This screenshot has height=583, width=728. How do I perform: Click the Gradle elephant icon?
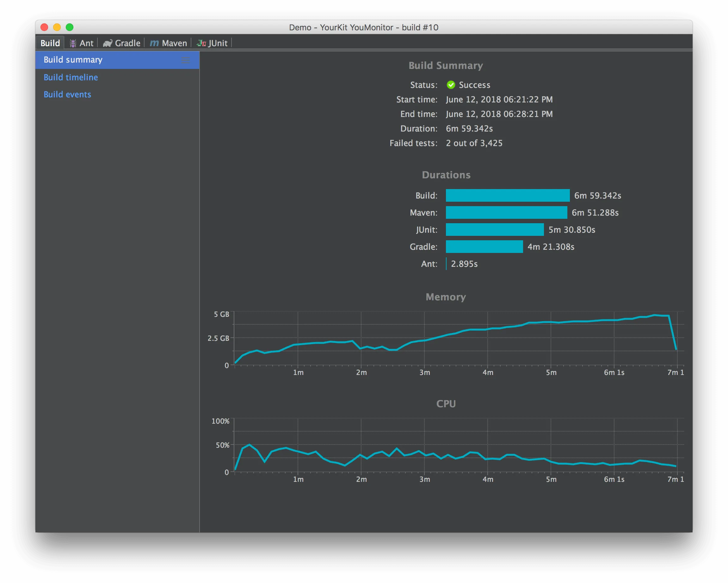[108, 43]
